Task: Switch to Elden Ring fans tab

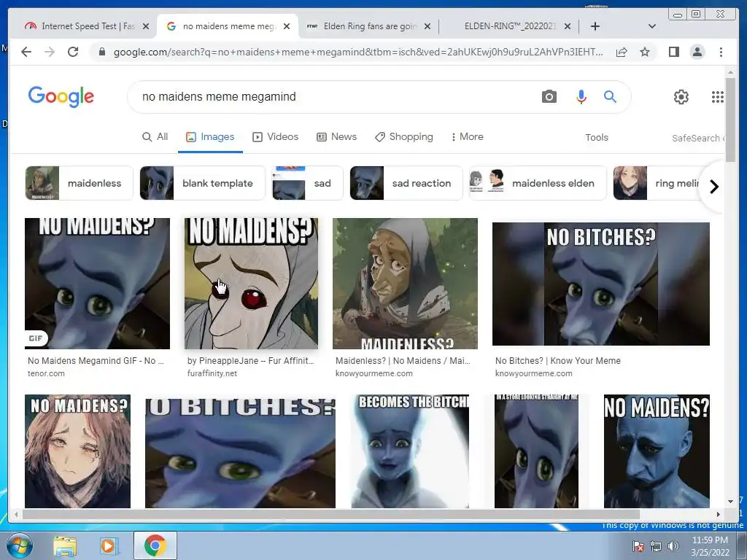Action: [368, 26]
